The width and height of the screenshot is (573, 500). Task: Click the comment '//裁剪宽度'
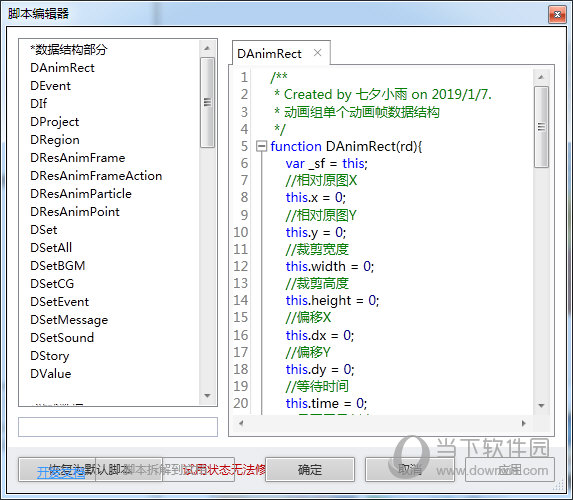point(317,249)
